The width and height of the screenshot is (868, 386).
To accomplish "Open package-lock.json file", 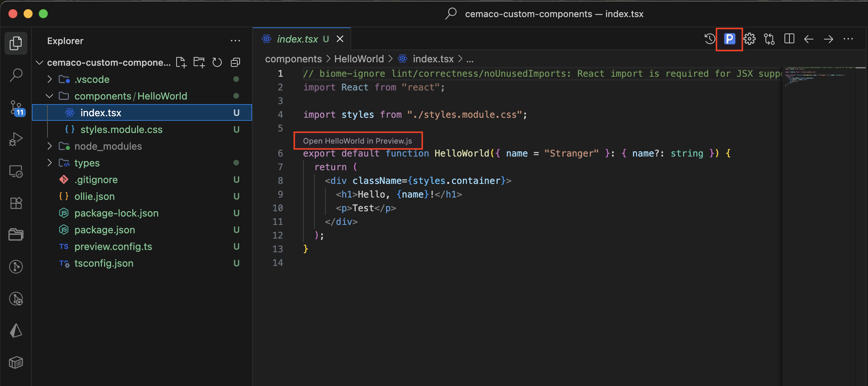I will click(x=142, y=213).
